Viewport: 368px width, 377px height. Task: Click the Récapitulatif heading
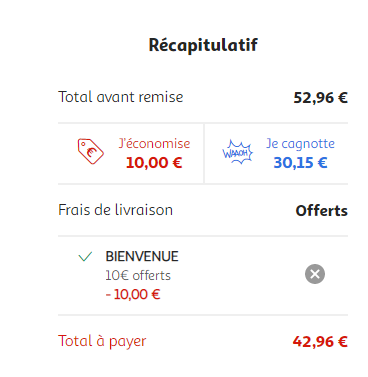pos(203,45)
